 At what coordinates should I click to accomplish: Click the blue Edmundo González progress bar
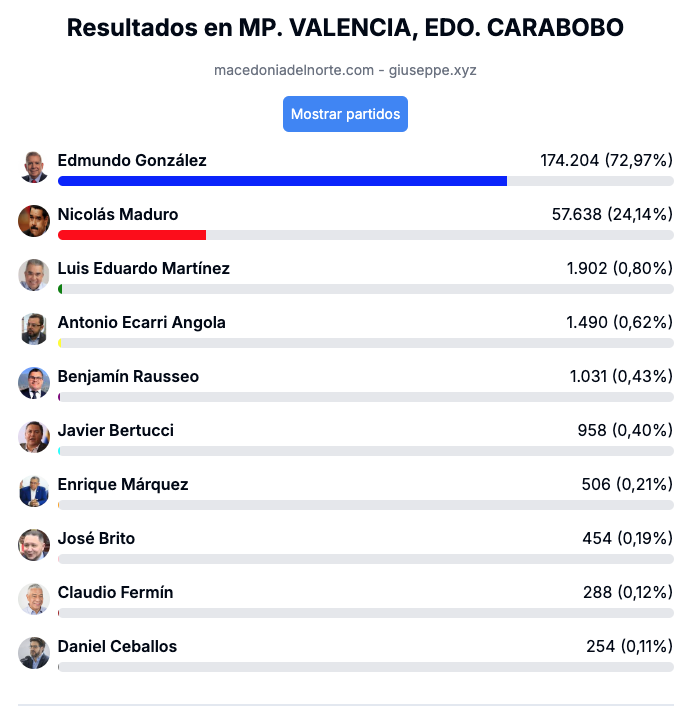coord(283,181)
